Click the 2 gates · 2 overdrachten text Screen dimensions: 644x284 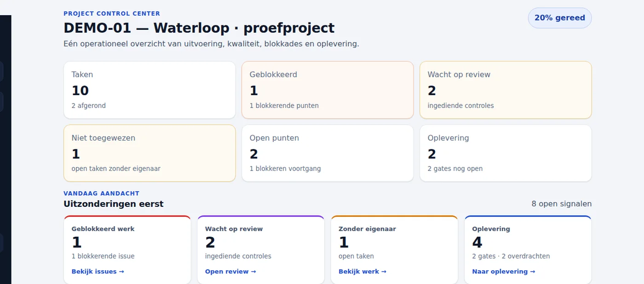tap(511, 256)
